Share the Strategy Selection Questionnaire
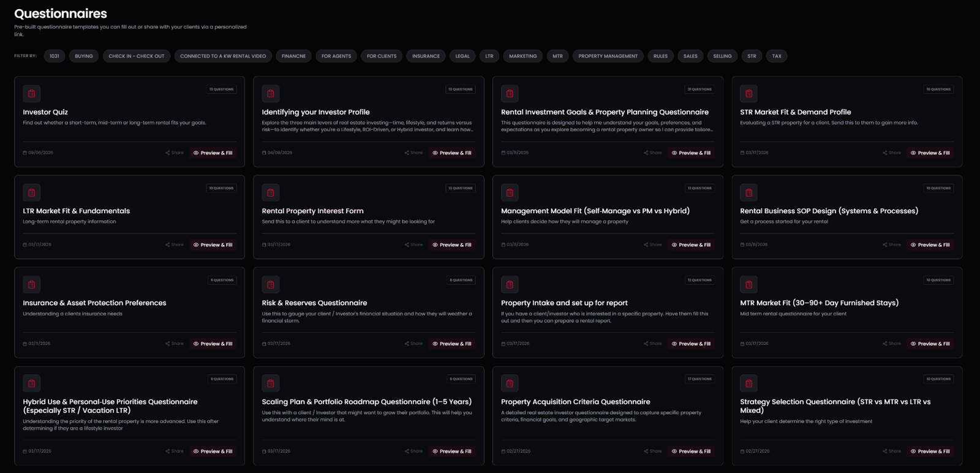980x473 pixels. pyautogui.click(x=892, y=452)
